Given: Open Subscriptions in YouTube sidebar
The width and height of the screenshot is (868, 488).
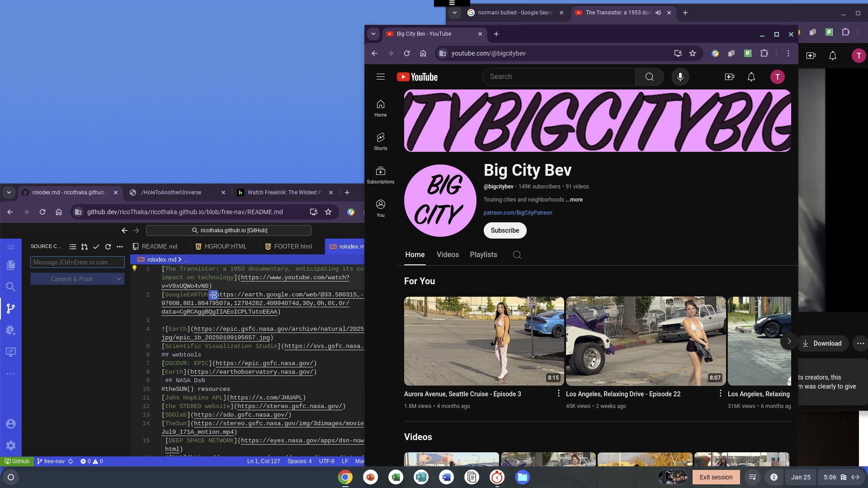Looking at the screenshot, I should pyautogui.click(x=381, y=175).
